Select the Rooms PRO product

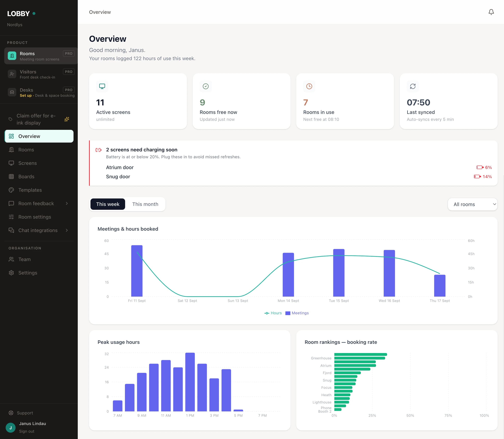(41, 56)
